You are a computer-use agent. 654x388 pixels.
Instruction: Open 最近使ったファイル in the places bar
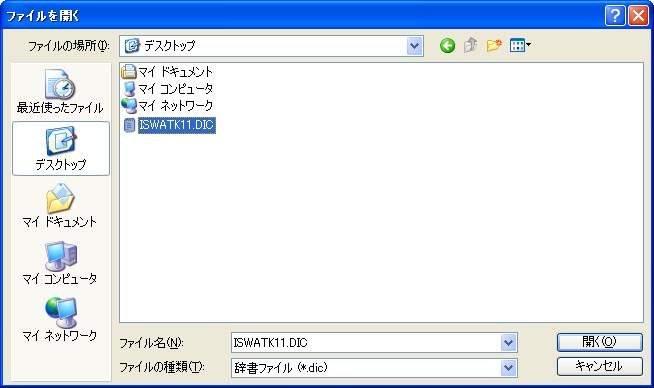[60, 91]
